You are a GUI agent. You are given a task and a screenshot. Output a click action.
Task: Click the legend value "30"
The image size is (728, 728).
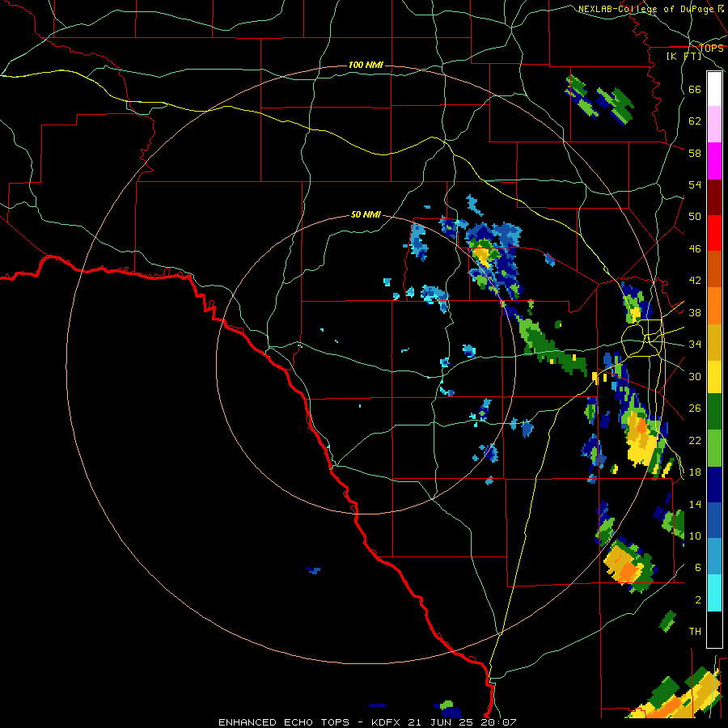pos(695,376)
